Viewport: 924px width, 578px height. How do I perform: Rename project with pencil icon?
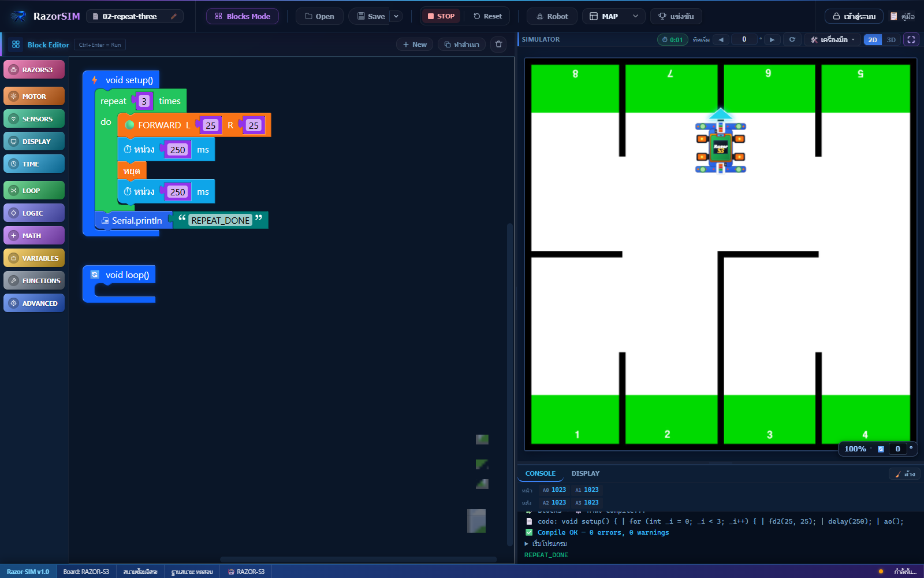(x=174, y=16)
